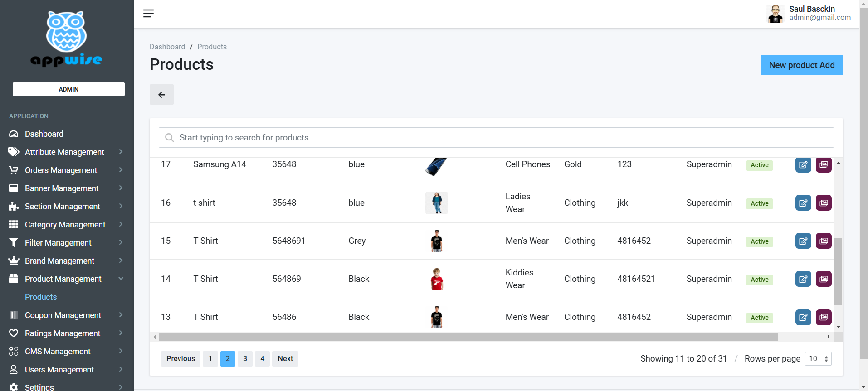Click the table horizontal scrollbar
Viewport: 868px width, 391px height.
[468, 337]
